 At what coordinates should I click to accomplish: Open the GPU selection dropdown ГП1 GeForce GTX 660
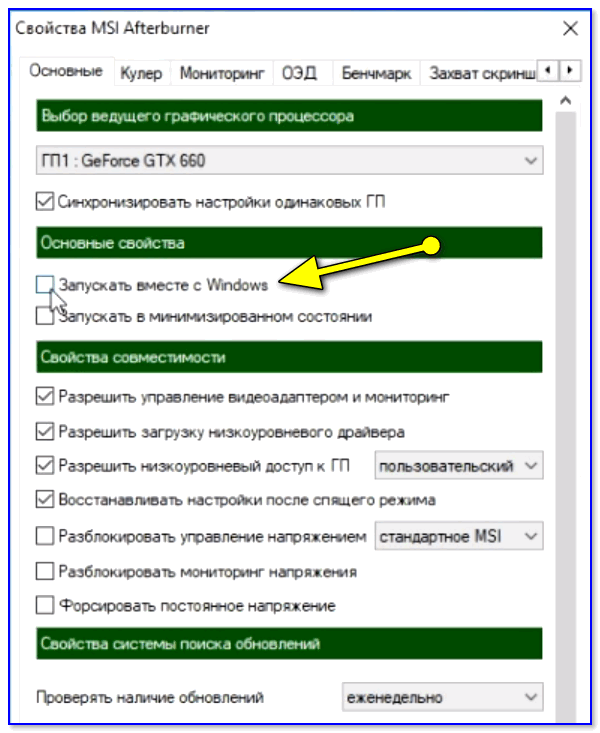289,160
